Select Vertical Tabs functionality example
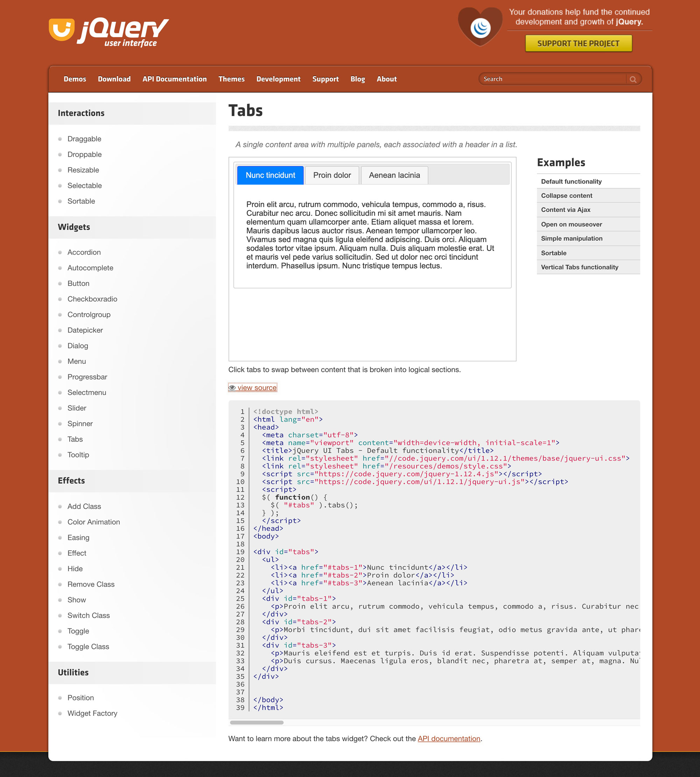The width and height of the screenshot is (700, 777). [x=588, y=267]
